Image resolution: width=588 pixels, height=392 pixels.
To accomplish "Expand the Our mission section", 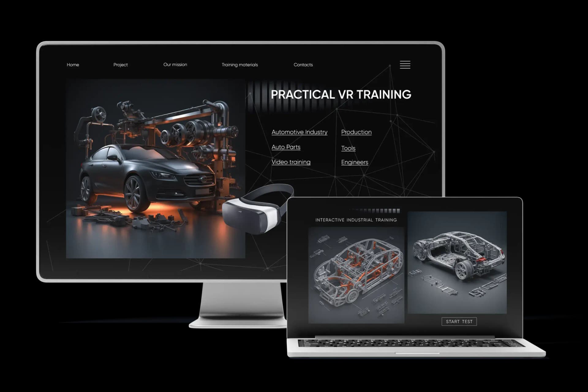I will (175, 64).
